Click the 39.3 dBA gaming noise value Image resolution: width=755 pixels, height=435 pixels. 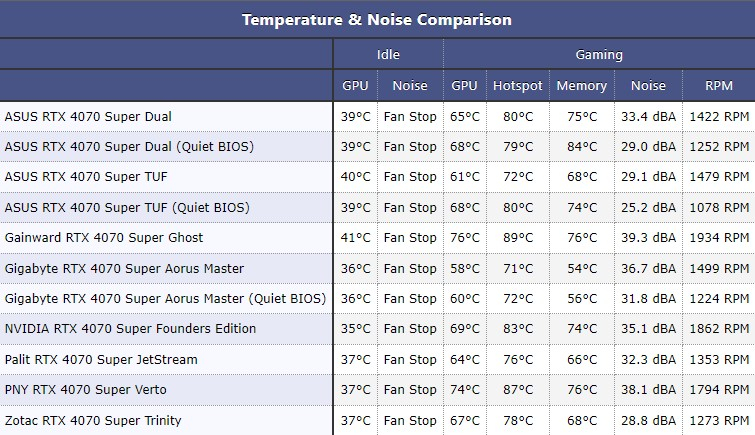click(648, 238)
